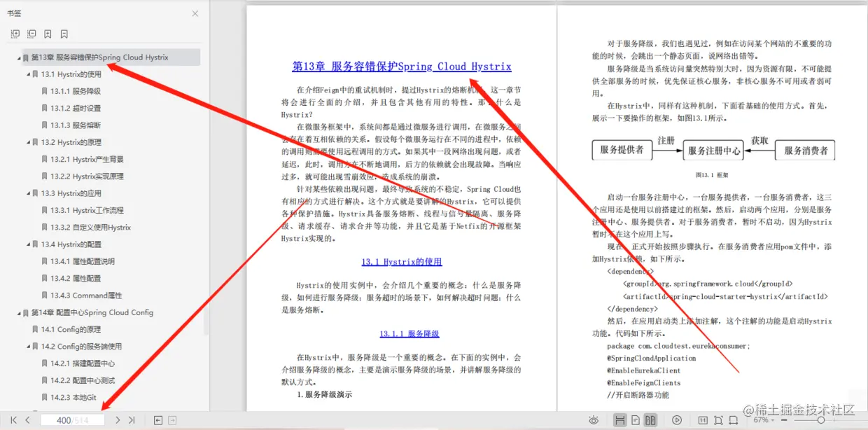Select bookmark 14.2 Config的服务端使用
868x430 pixels.
[x=82, y=347]
